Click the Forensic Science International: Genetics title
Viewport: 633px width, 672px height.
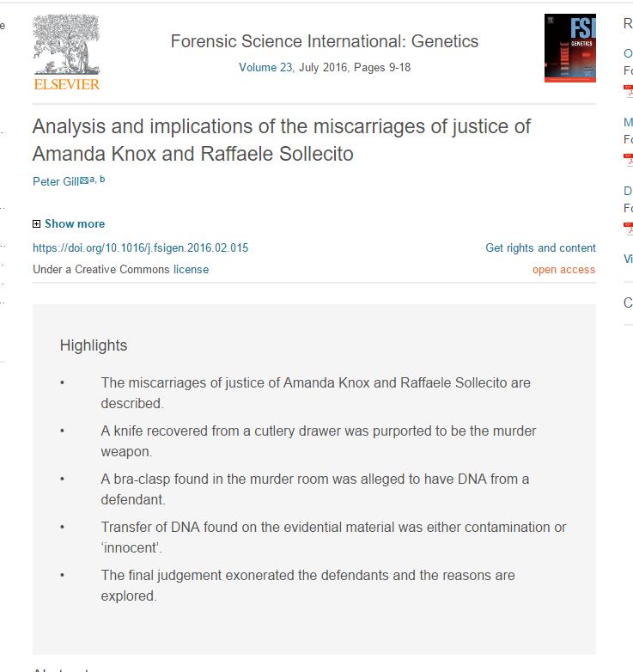tap(325, 41)
